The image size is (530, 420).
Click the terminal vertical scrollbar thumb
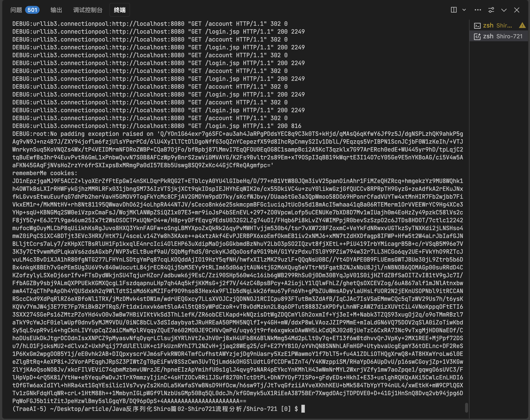tap(466, 407)
